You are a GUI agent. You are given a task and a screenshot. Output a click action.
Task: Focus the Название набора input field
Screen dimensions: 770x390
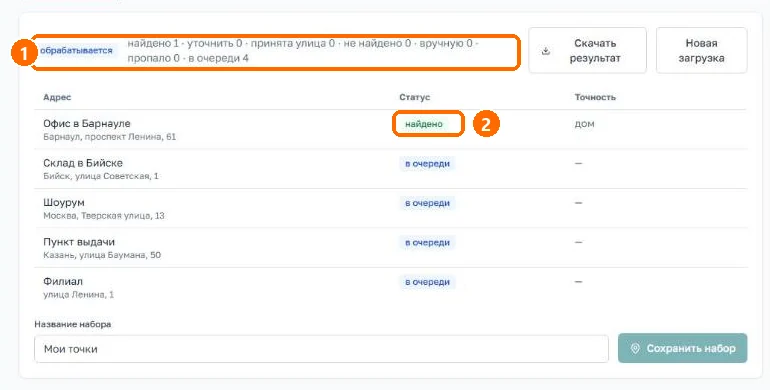point(321,349)
